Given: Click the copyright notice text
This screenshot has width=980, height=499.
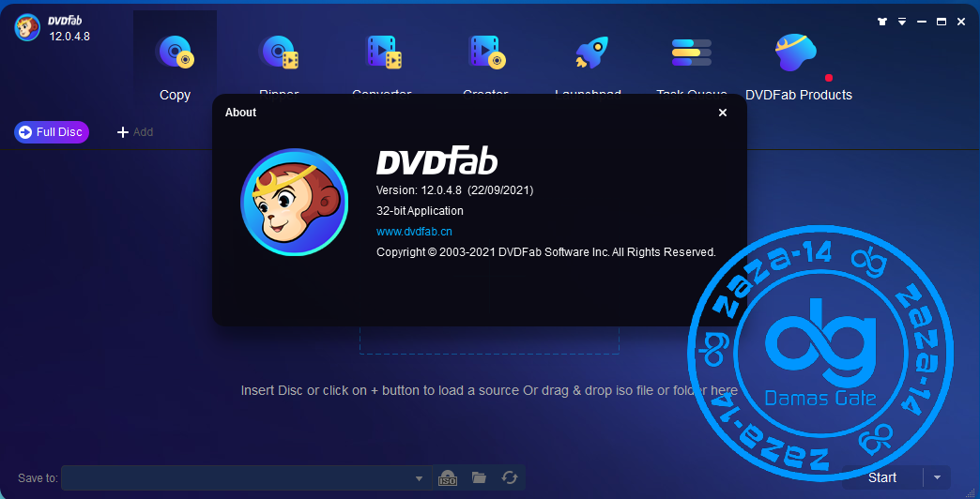Looking at the screenshot, I should tap(545, 252).
